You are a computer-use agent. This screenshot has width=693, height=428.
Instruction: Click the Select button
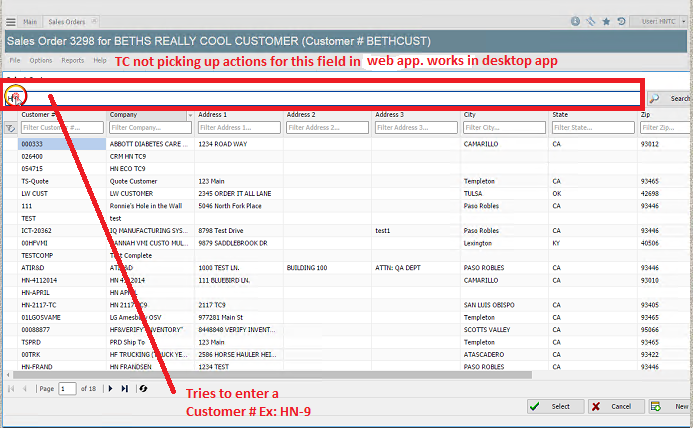pos(553,406)
